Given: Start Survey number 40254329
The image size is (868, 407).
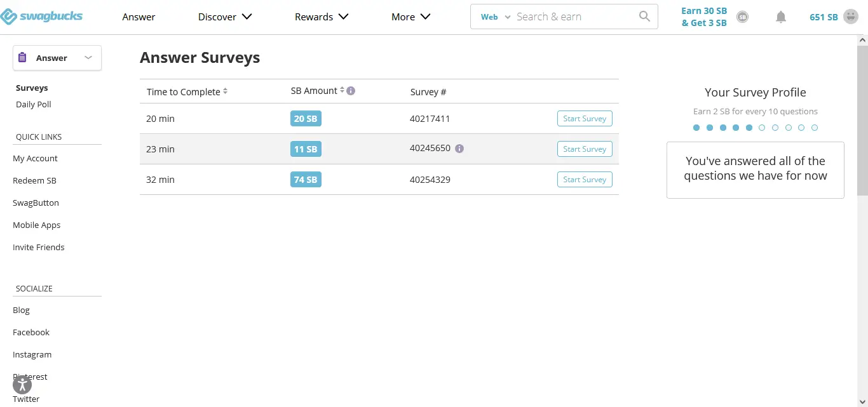Looking at the screenshot, I should coord(584,179).
